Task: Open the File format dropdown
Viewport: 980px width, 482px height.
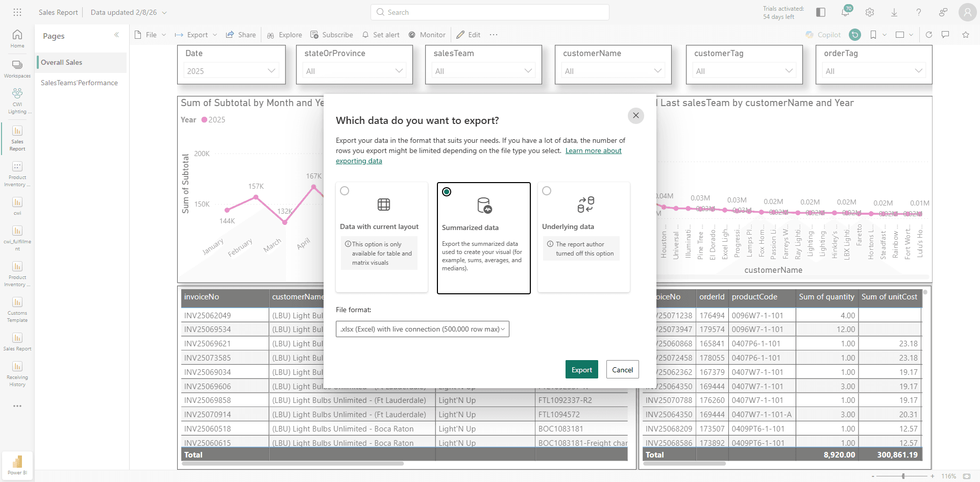Action: click(423, 329)
